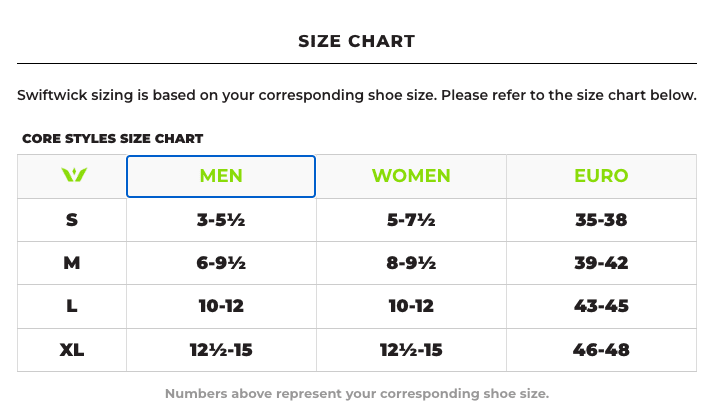Click the SIZE CHART heading
This screenshot has height=414, width=717.
[x=357, y=41]
